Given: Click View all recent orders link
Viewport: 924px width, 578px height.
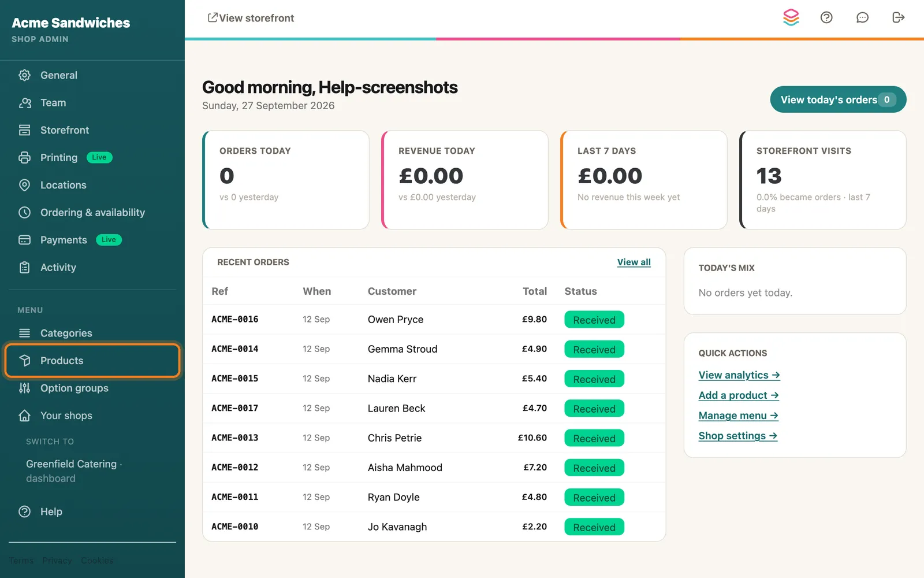Looking at the screenshot, I should (634, 262).
